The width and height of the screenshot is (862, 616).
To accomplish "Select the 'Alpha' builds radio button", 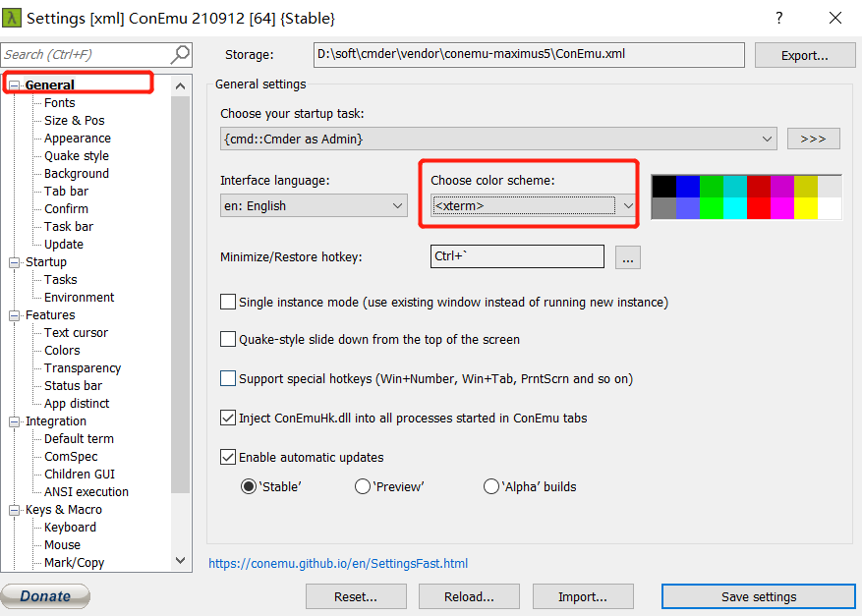I will (490, 487).
